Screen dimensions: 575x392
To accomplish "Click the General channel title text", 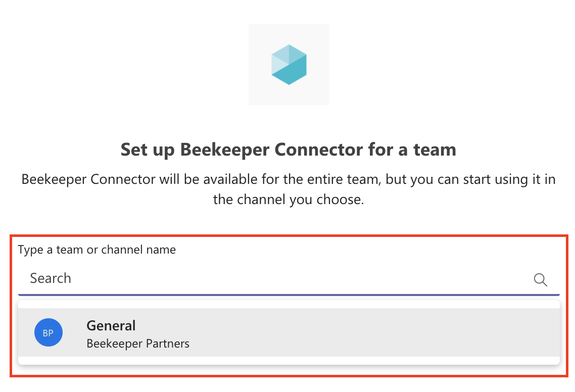I will 111,326.
